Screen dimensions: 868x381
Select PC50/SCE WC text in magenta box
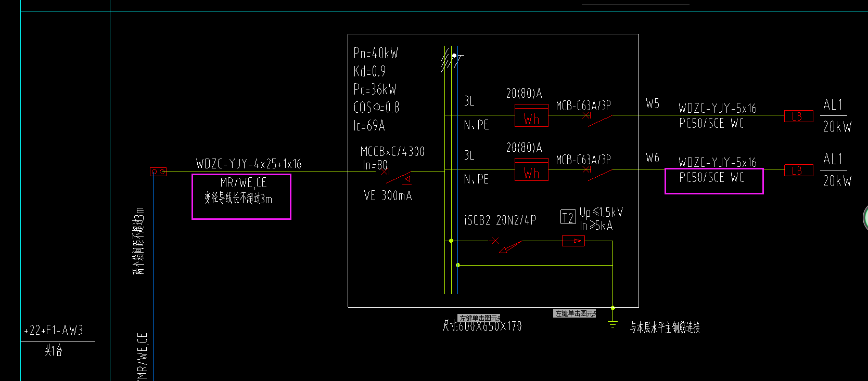click(x=711, y=177)
